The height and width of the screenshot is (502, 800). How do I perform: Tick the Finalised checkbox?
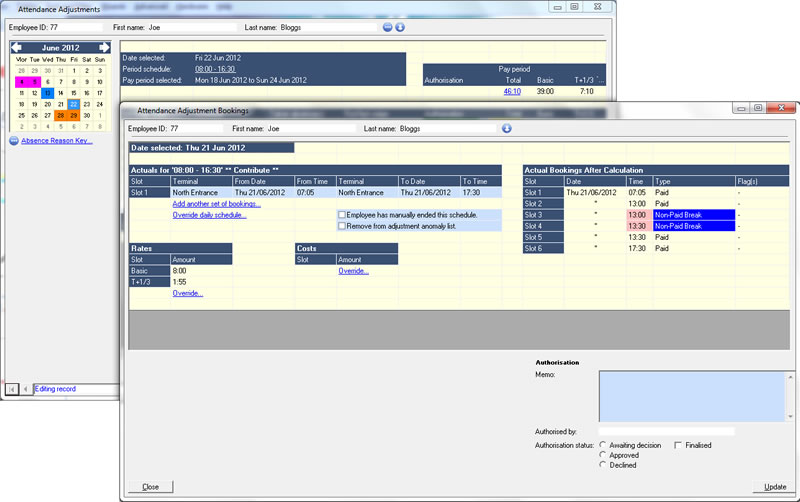(679, 445)
